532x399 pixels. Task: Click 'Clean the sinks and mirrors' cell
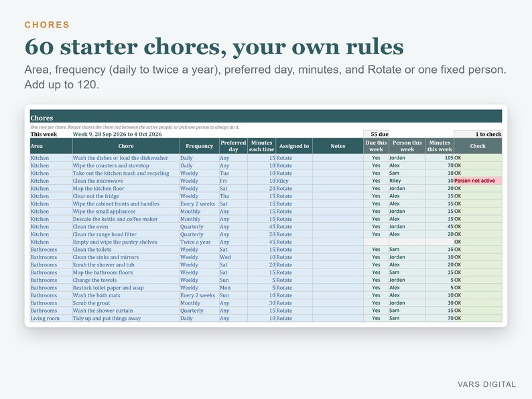[x=126, y=257]
